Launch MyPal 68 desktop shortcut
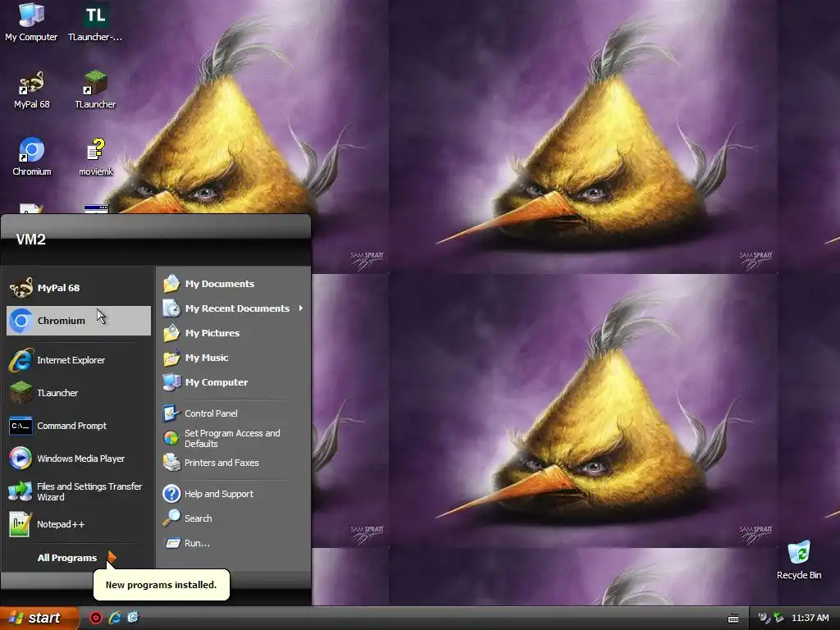Screen dimensions: 840x630 [x=32, y=89]
